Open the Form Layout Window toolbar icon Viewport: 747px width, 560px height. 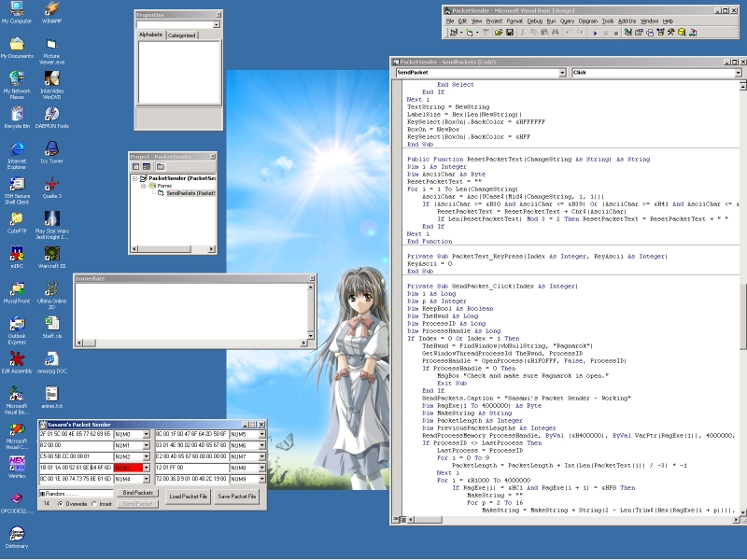pos(650,33)
